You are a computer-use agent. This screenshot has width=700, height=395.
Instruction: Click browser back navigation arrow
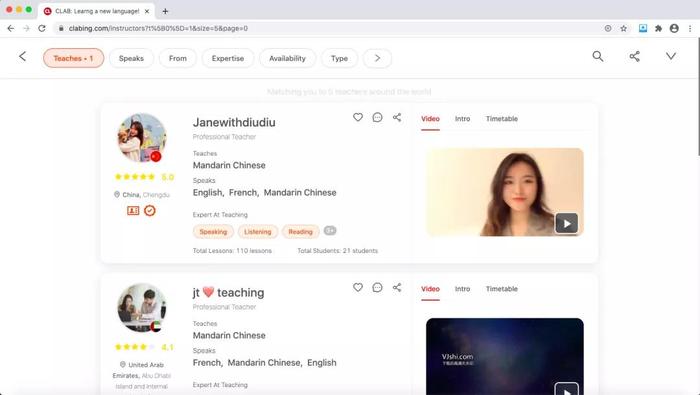11,28
